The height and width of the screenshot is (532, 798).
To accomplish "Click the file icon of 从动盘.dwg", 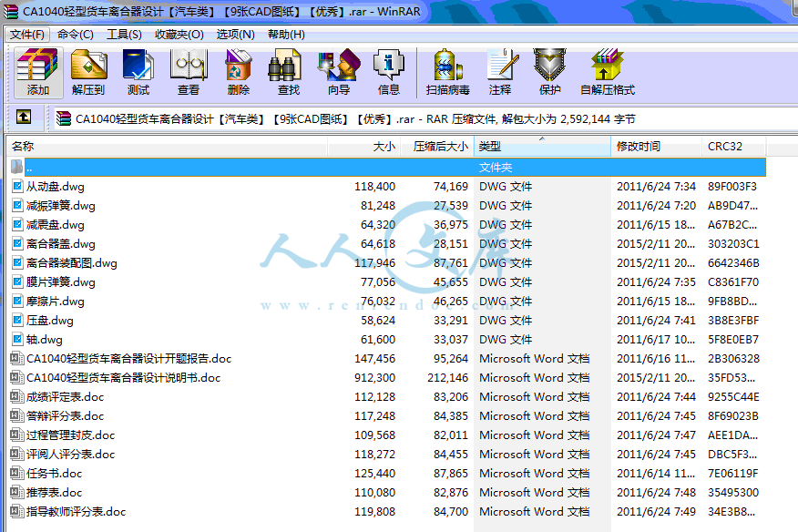I will coord(17,186).
